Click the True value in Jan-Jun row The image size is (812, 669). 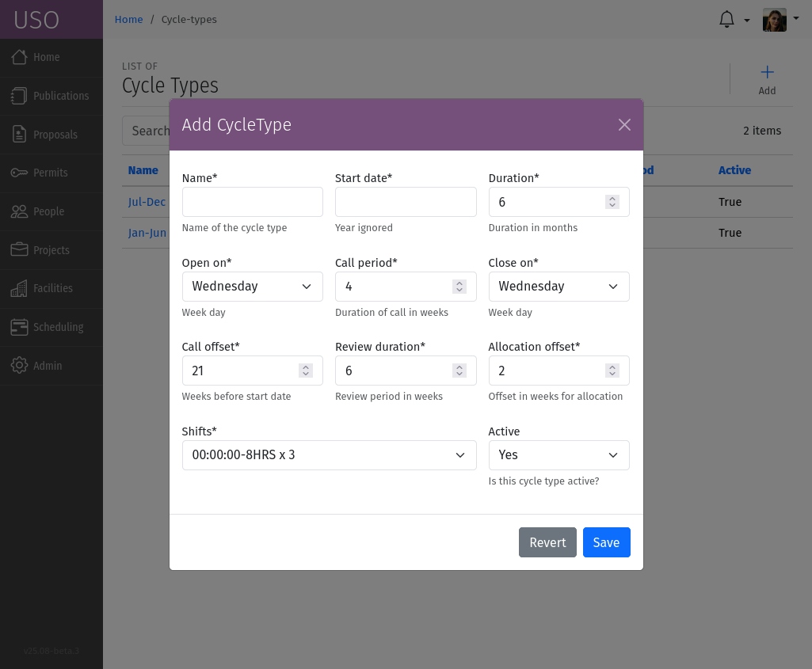coord(730,233)
